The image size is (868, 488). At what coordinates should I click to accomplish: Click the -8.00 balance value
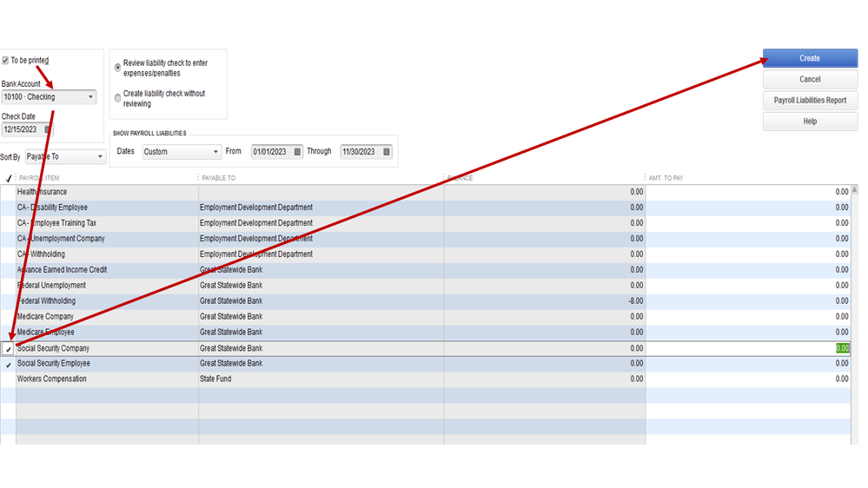[635, 301]
